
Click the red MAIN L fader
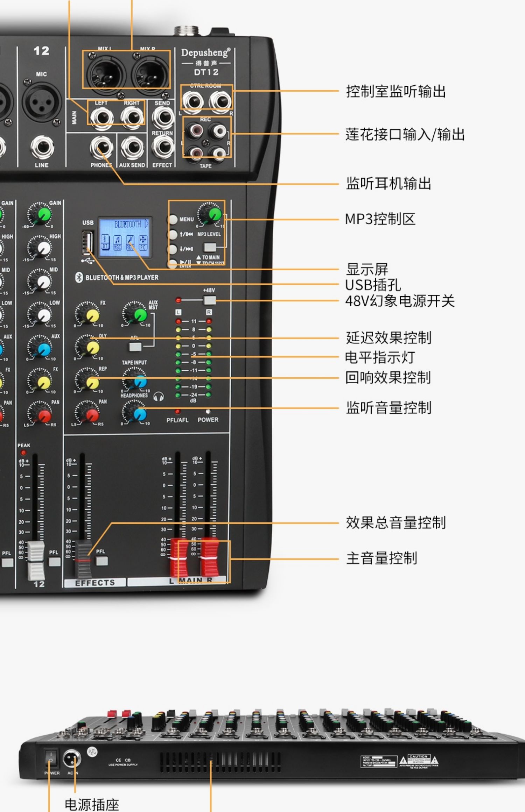coord(179,557)
